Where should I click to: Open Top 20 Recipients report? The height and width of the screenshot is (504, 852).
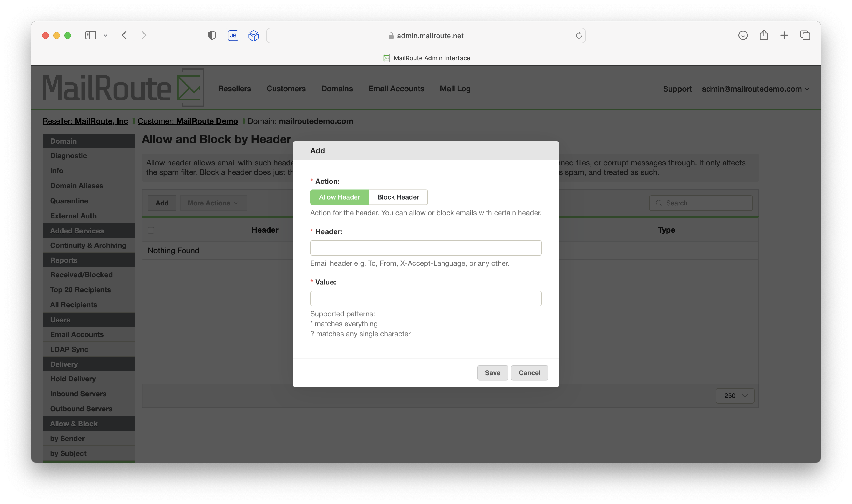tap(89, 290)
